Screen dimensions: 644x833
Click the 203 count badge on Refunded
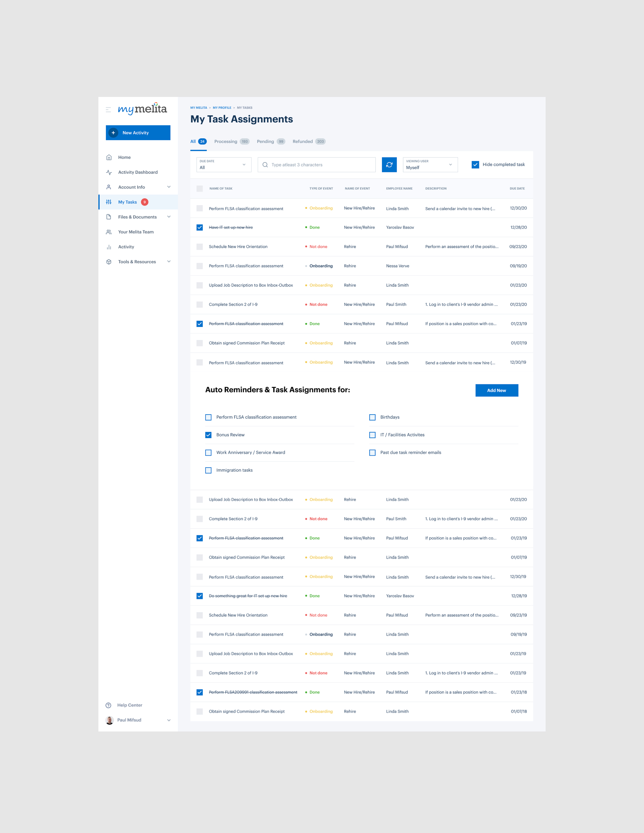[320, 141]
